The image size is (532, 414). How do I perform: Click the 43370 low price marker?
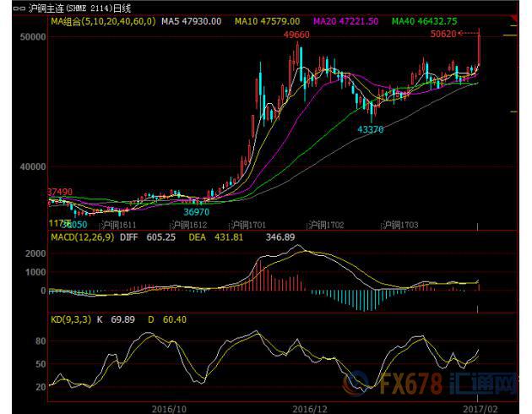click(x=371, y=129)
